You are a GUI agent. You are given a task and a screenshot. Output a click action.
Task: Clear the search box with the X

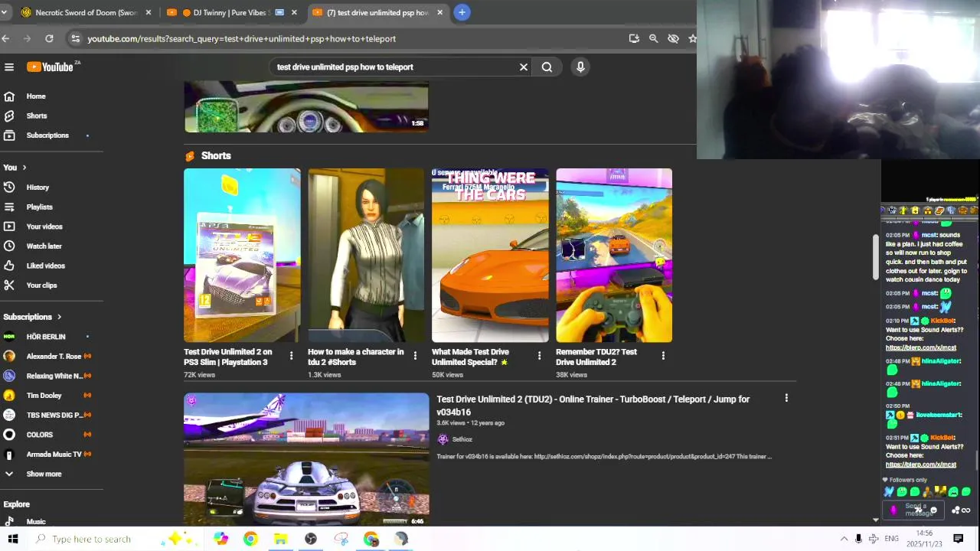coord(524,67)
